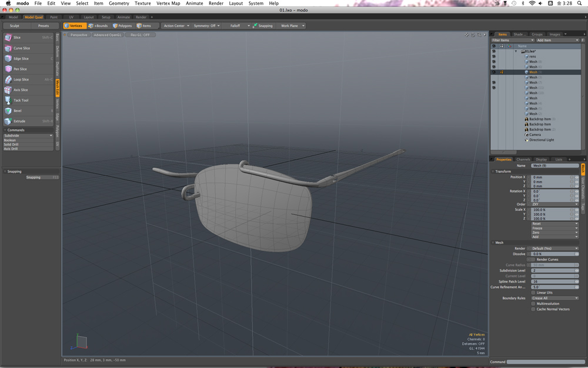588x368 pixels.
Task: Activate the Bevel tool
Action: (28, 111)
